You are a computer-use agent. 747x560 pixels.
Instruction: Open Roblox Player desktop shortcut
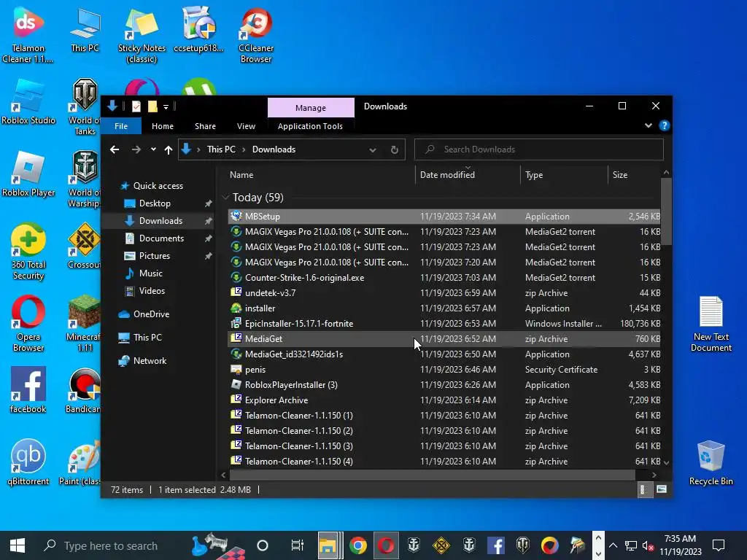tap(28, 175)
